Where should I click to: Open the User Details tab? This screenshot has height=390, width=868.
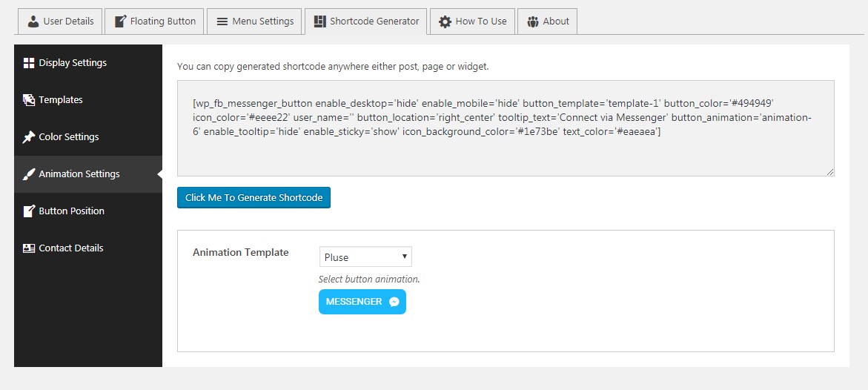pos(60,22)
